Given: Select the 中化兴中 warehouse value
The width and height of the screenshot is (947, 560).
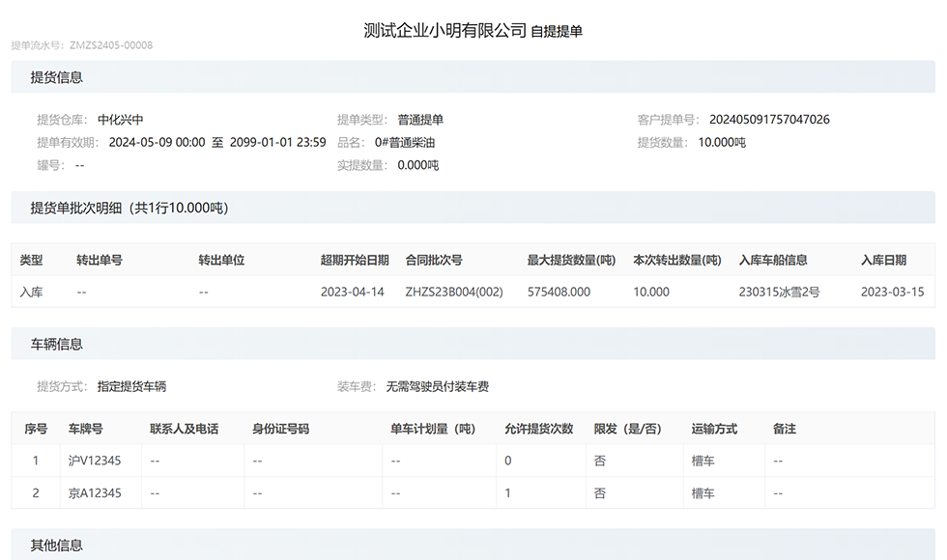Looking at the screenshot, I should tap(121, 120).
